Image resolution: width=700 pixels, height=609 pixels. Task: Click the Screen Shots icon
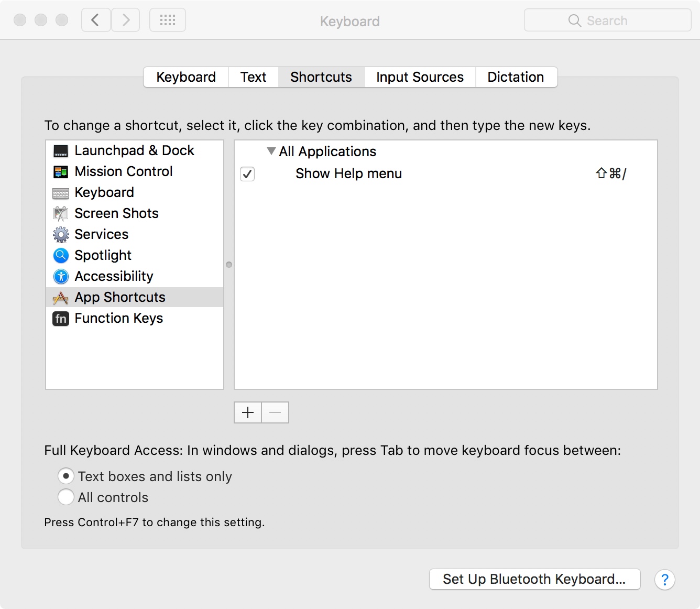pos(61,214)
